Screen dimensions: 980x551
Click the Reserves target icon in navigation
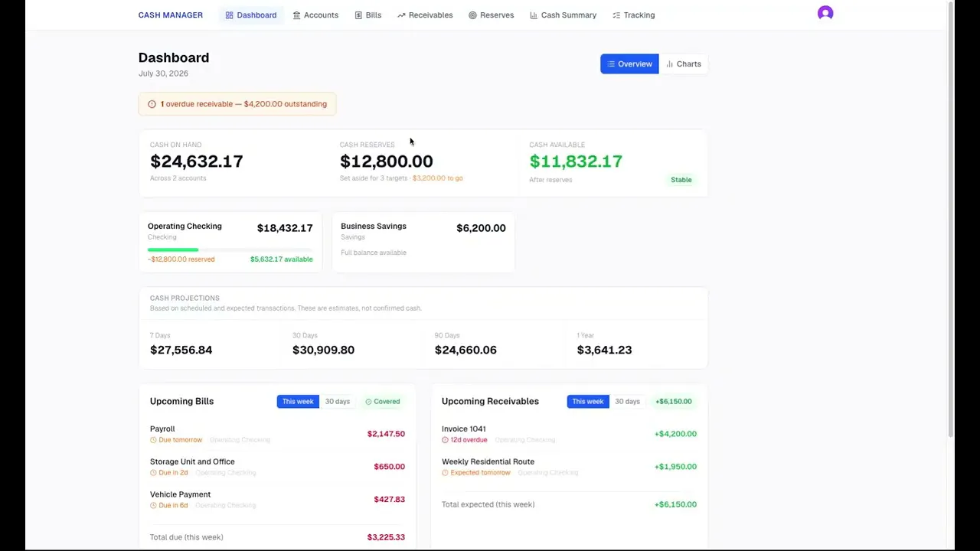pos(472,15)
